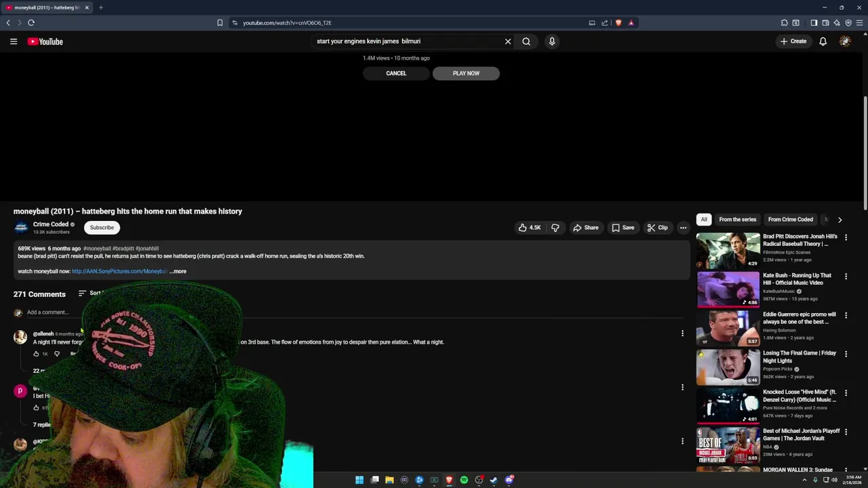This screenshot has width=868, height=488.
Task: Select the All filter chip
Action: (x=704, y=220)
